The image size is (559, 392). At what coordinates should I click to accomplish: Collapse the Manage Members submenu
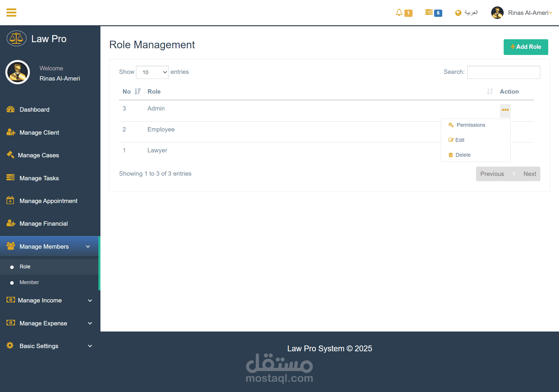point(88,247)
